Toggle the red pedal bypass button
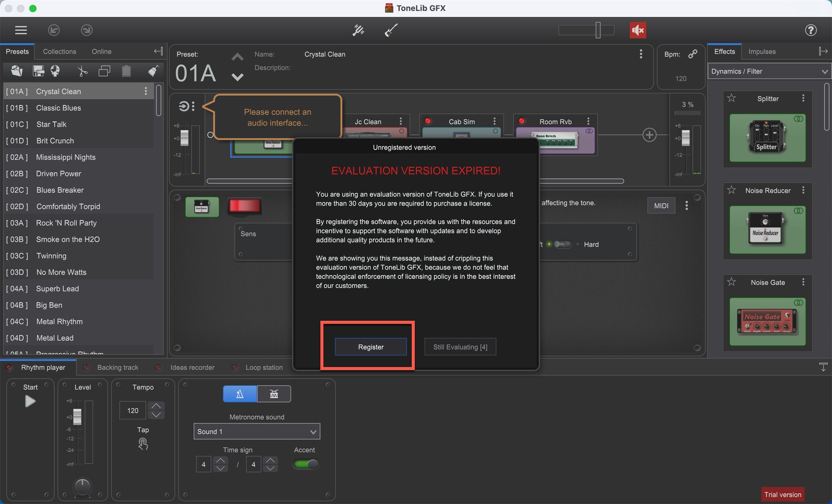The width and height of the screenshot is (832, 504). 244,206
